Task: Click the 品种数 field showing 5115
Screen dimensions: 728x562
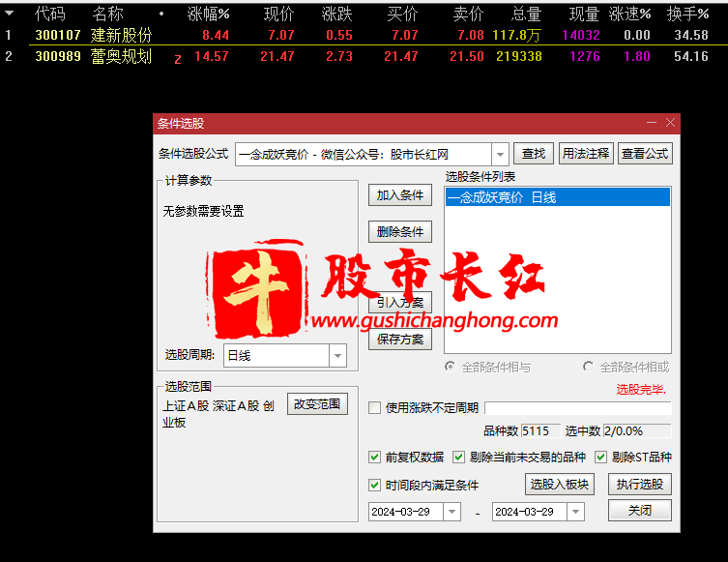Action: coord(540,431)
